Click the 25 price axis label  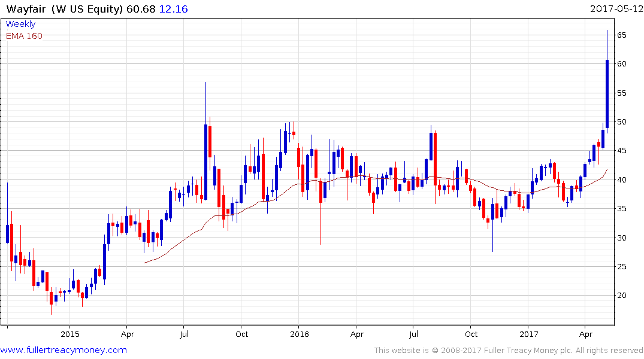pos(621,267)
